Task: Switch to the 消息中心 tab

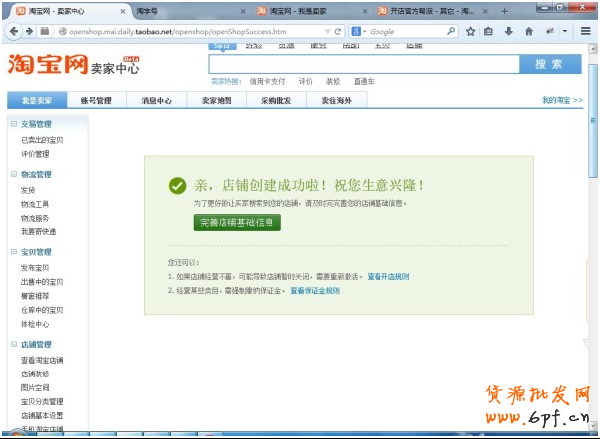Action: tap(156, 101)
